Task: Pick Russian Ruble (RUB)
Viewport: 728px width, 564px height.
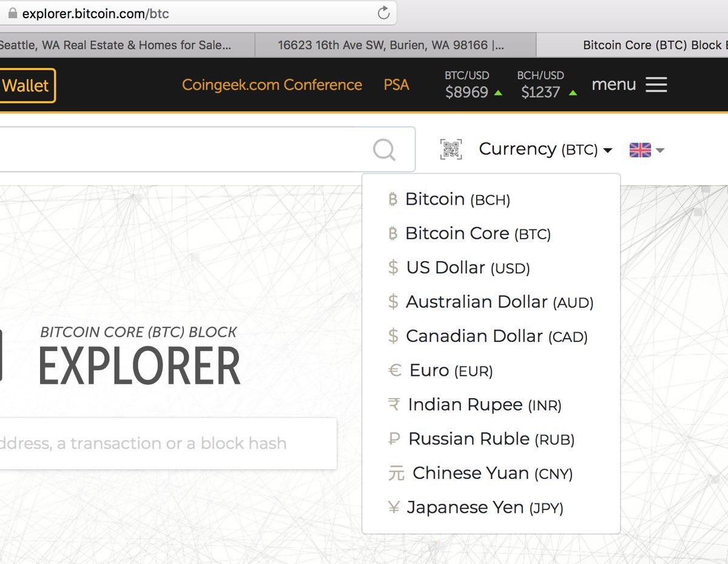Action: 491,438
